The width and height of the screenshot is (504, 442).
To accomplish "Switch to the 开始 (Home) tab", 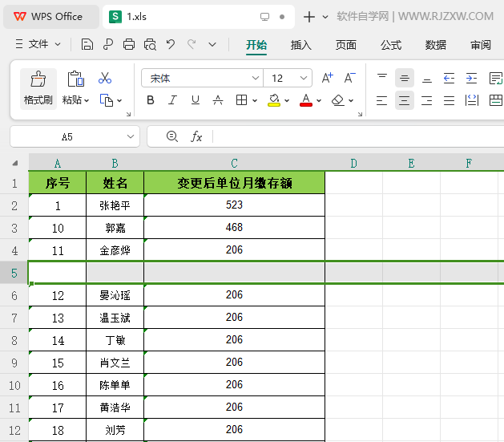I will click(x=256, y=45).
